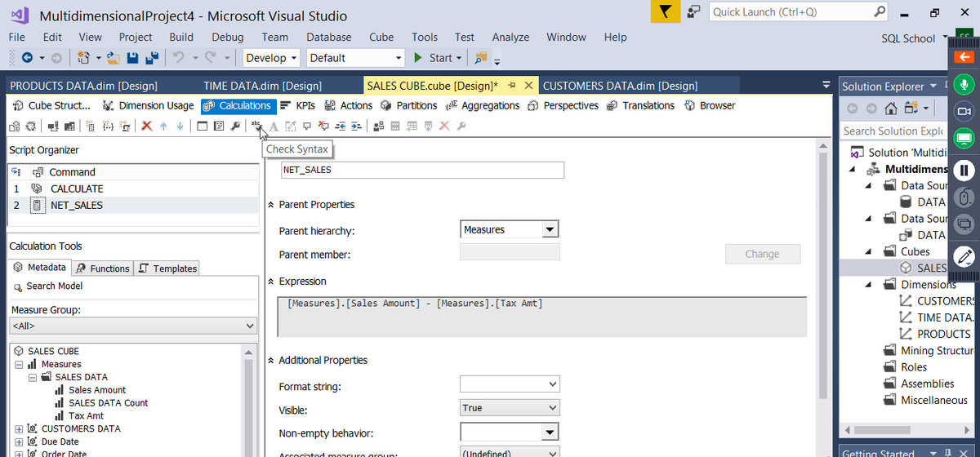Select the CALCULATE command row

133,189
